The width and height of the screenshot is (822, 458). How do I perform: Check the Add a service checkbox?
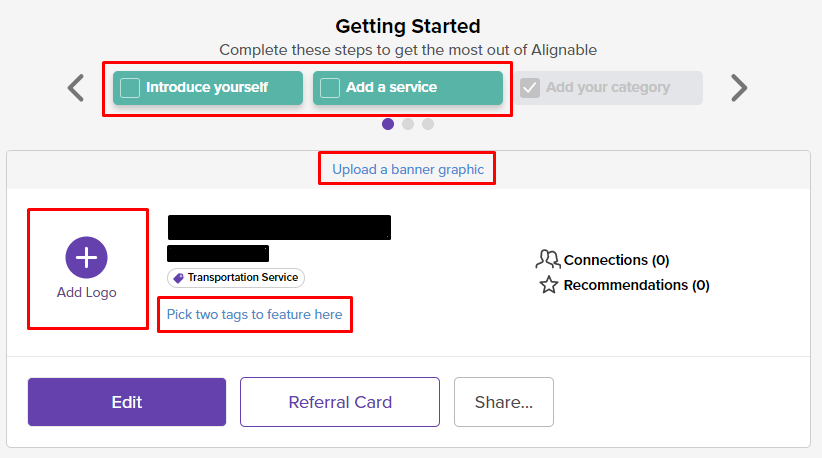(x=330, y=88)
